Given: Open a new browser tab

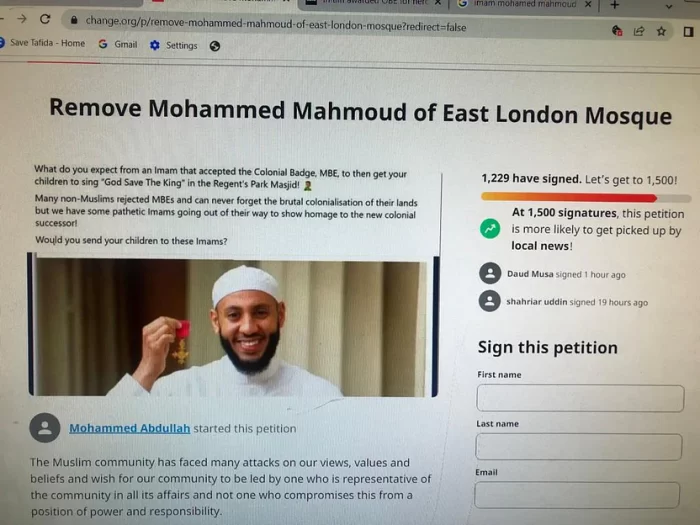Looking at the screenshot, I should [x=615, y=5].
